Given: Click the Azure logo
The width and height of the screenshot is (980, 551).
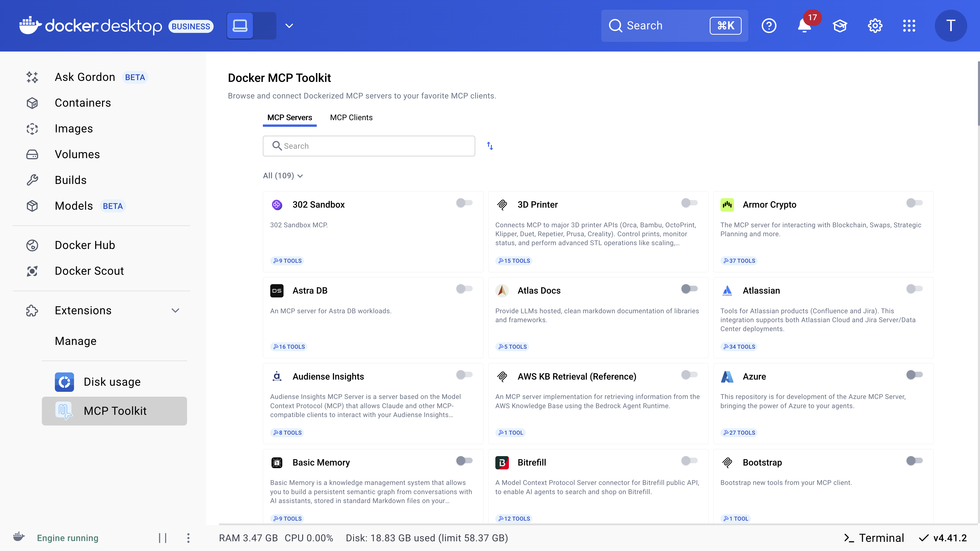Looking at the screenshot, I should pos(727,377).
